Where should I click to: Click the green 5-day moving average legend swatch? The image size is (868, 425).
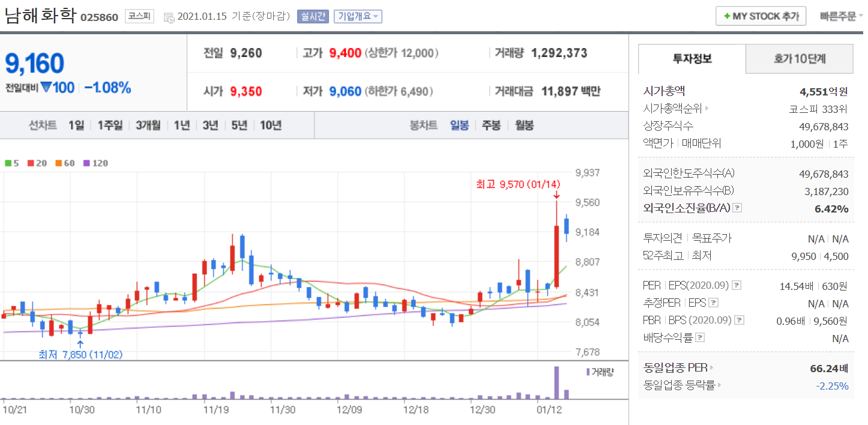pyautogui.click(x=8, y=163)
